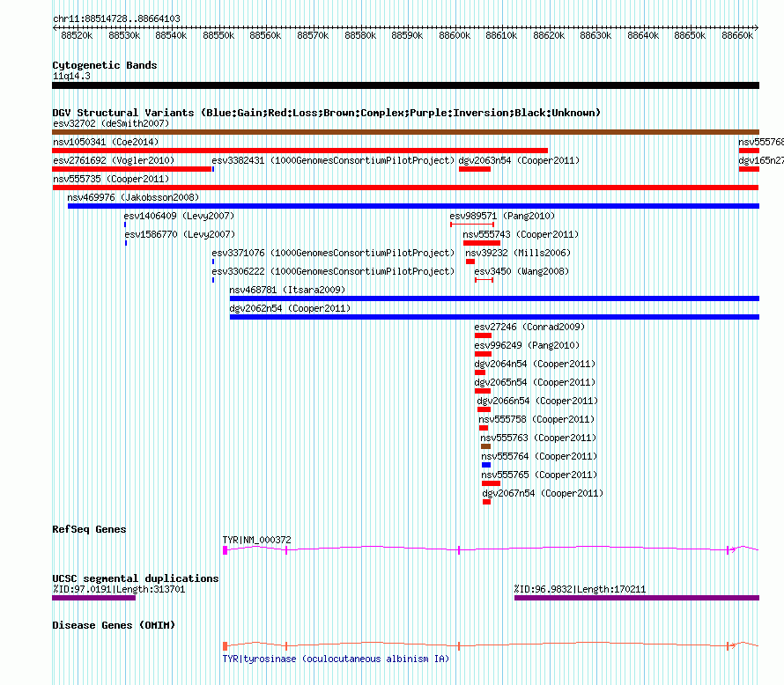Click the blue dgv2062n54 gain bar
Viewport: 784px width, 685px height.
point(494,317)
